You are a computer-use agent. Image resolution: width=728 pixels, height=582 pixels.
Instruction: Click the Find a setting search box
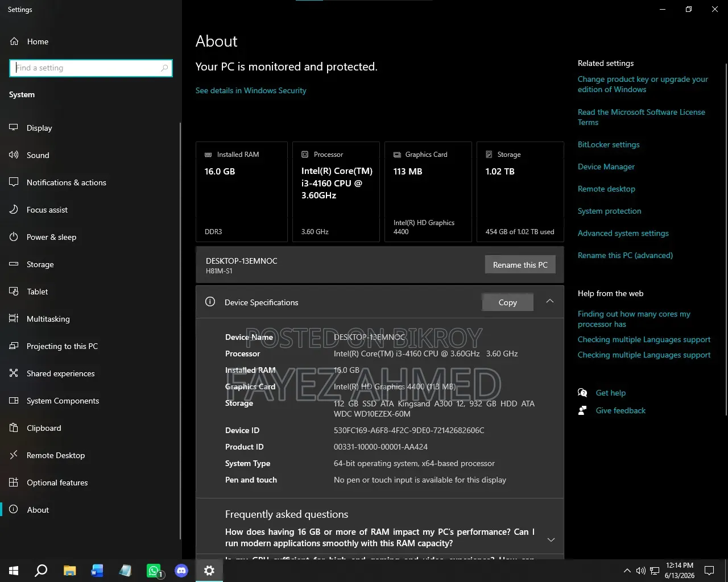91,68
